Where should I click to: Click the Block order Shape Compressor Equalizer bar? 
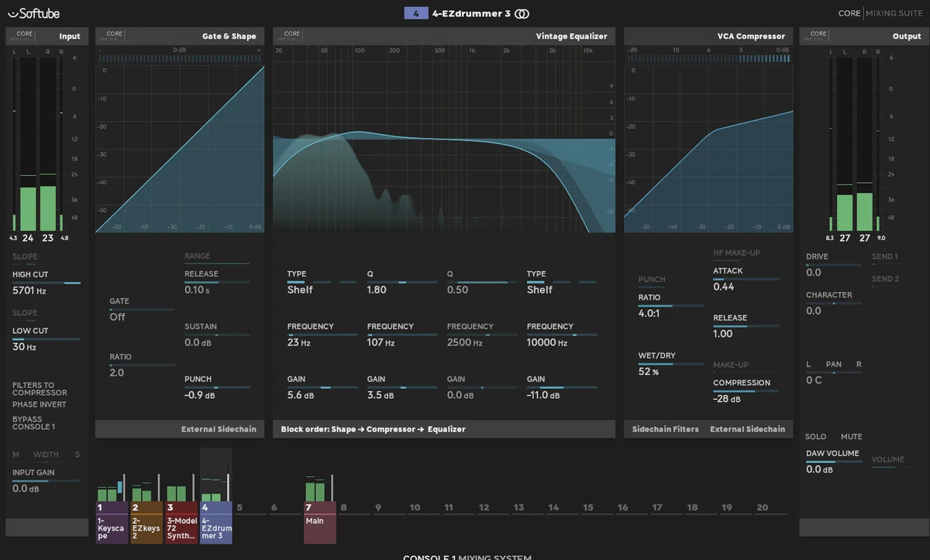coord(444,429)
